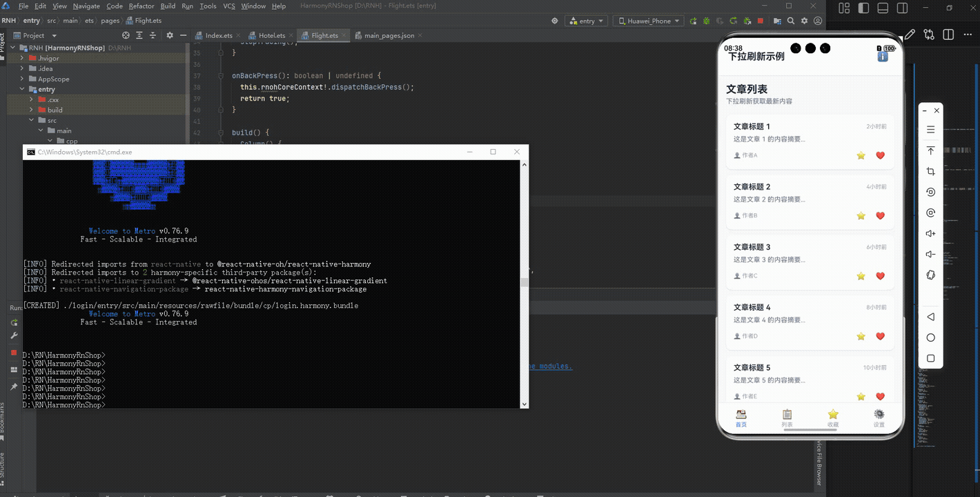
Task: Open the 列表 tab in the phone app
Action: click(x=787, y=418)
